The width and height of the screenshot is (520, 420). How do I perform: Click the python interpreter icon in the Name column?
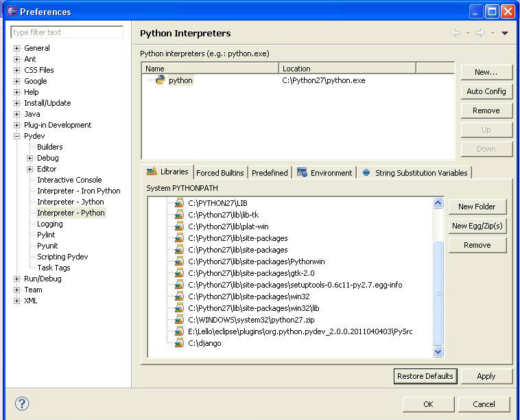point(161,80)
